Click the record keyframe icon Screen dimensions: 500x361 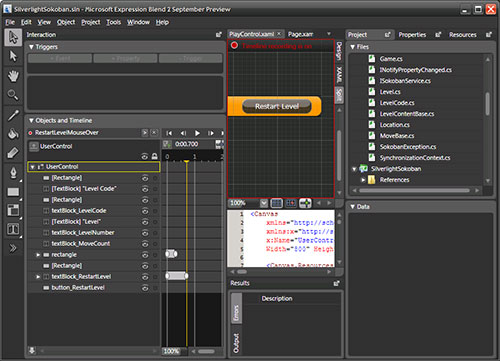tap(166, 144)
